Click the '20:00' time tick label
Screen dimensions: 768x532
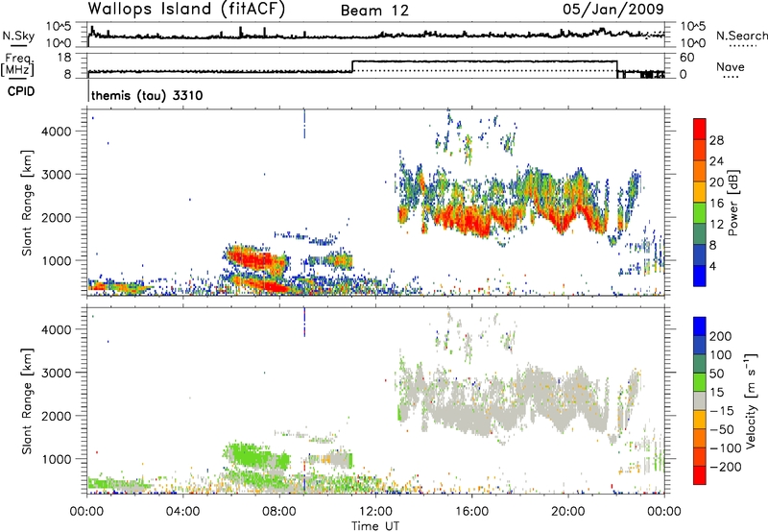click(567, 512)
